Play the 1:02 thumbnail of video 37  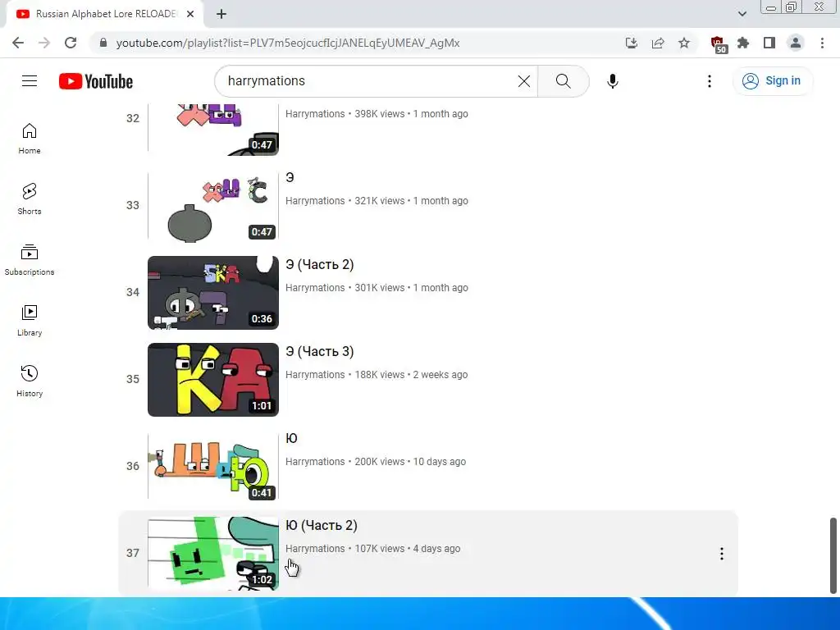[x=213, y=554]
